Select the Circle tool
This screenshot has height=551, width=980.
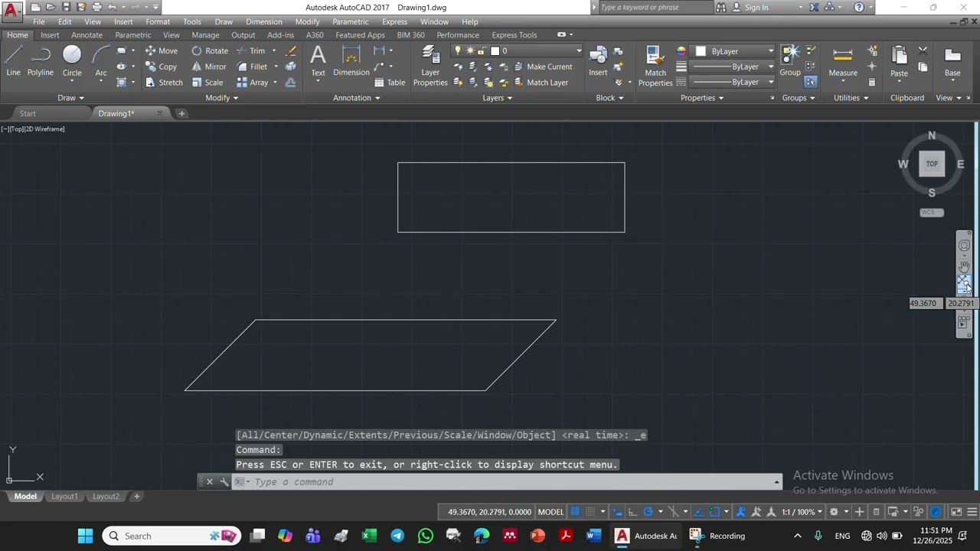tap(72, 61)
